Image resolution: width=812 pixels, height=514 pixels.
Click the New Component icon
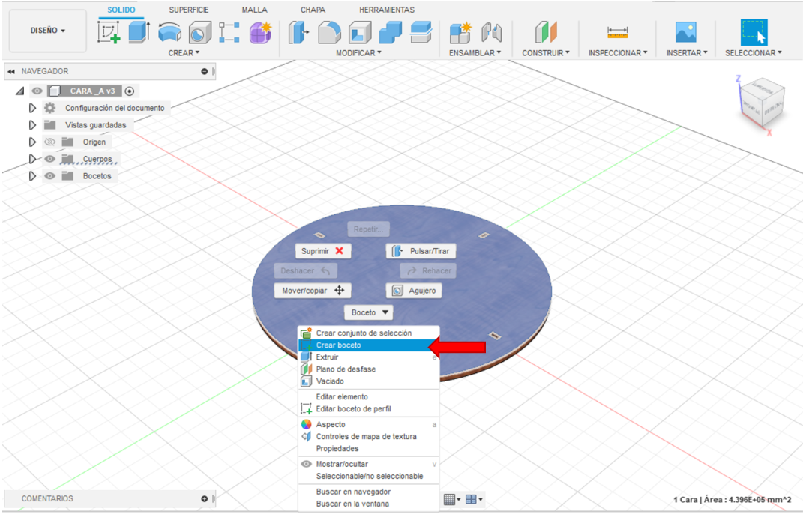(460, 33)
